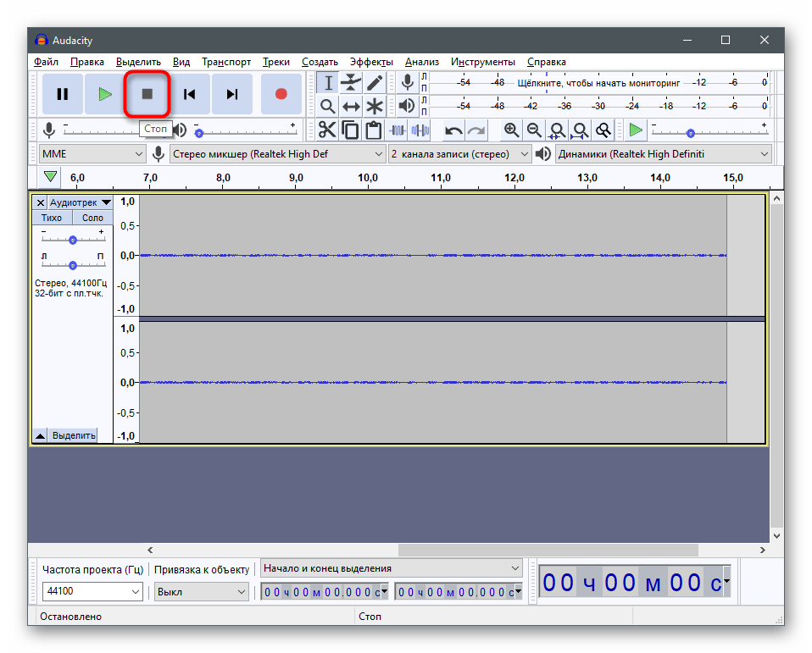Open the Аудиотрек track dropdown menu
Image resolution: width=812 pixels, height=653 pixels.
81,202
